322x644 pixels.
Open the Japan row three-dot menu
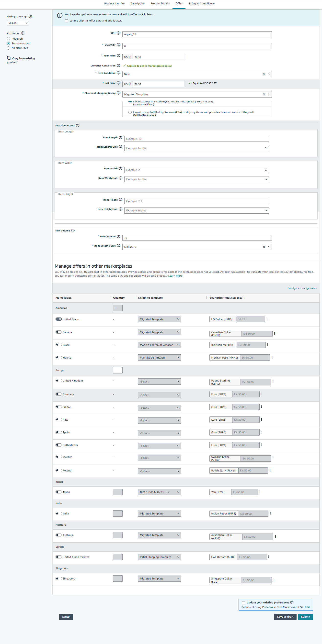coord(260,492)
